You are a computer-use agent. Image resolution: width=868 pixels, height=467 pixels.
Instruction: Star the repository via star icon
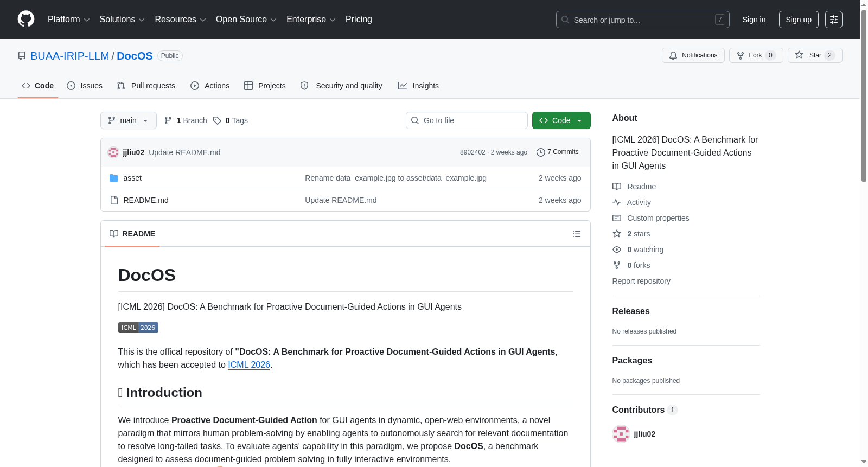[799, 55]
